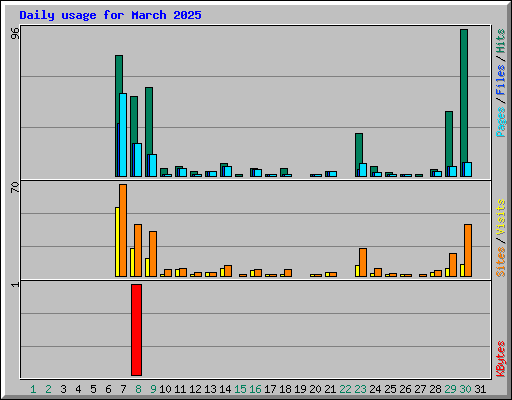Click the yellow Visits bar on day 7
This screenshot has width=512, height=400.
pos(117,242)
